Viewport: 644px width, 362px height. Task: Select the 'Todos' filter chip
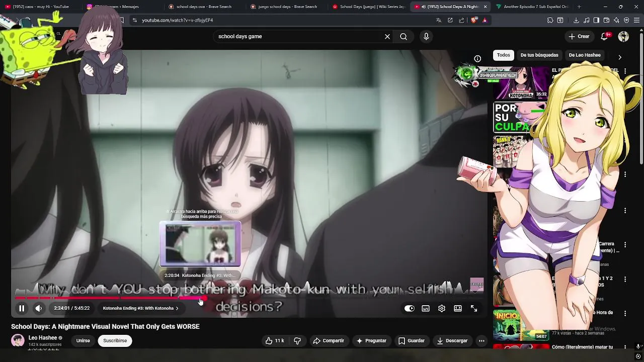(x=503, y=55)
